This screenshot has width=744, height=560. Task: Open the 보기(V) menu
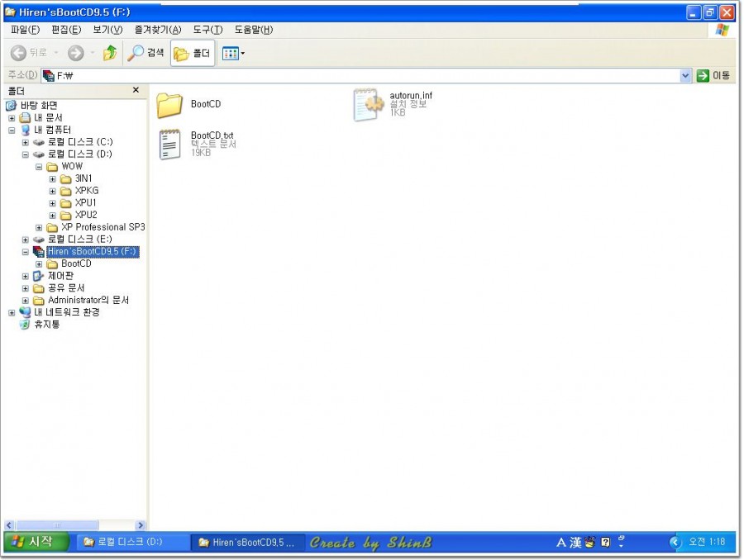pyautogui.click(x=107, y=30)
